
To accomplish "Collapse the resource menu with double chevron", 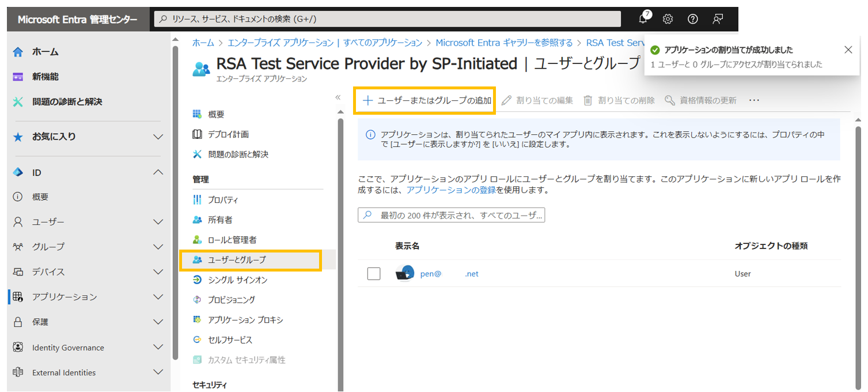I will pos(338,97).
